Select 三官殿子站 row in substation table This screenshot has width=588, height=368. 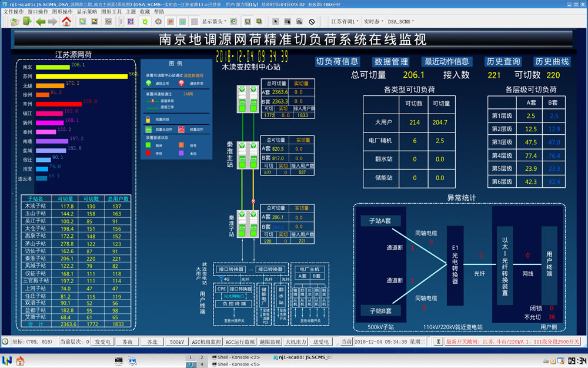pyautogui.click(x=76, y=280)
